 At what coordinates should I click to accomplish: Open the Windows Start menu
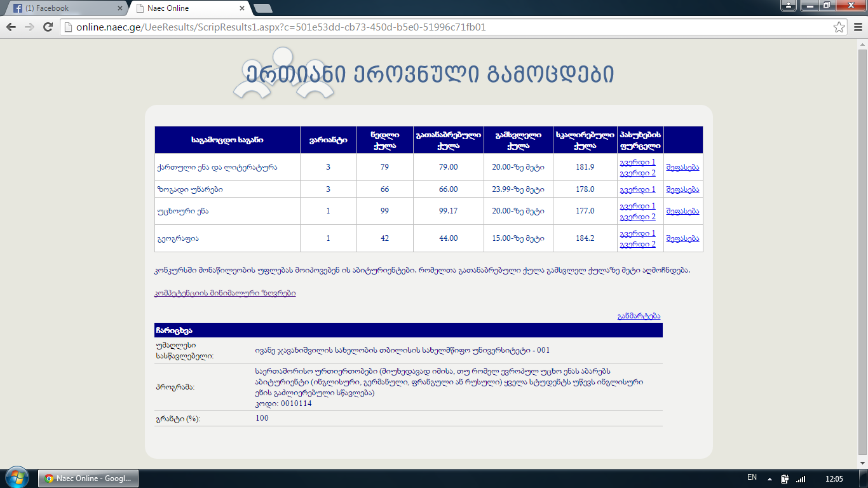click(x=17, y=478)
